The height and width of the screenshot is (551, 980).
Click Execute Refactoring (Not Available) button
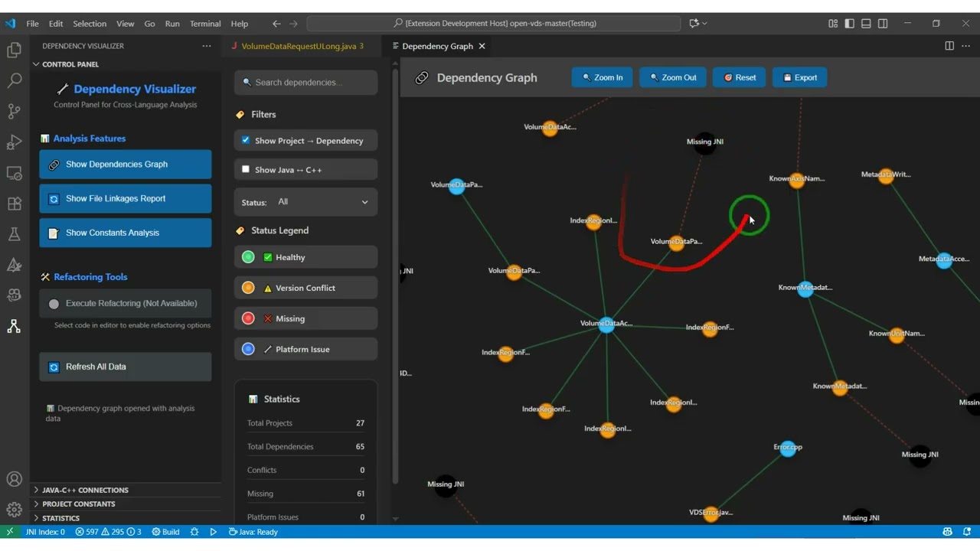click(x=126, y=304)
